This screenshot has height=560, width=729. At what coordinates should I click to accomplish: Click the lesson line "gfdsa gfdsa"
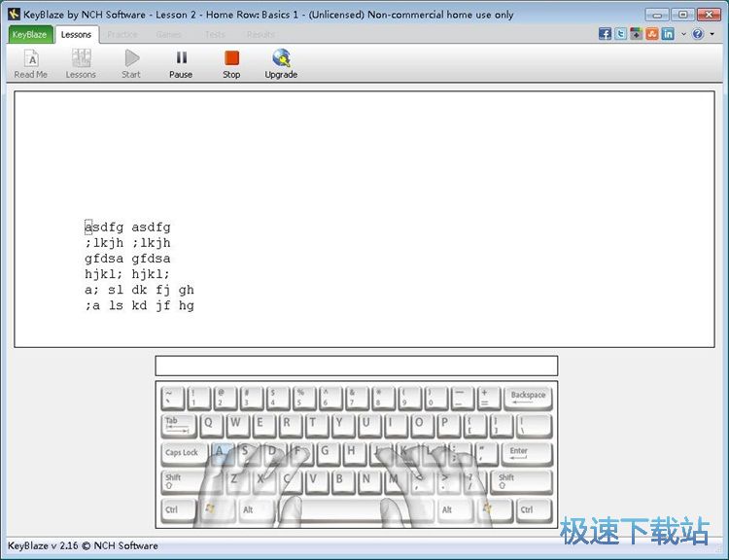pyautogui.click(x=127, y=259)
